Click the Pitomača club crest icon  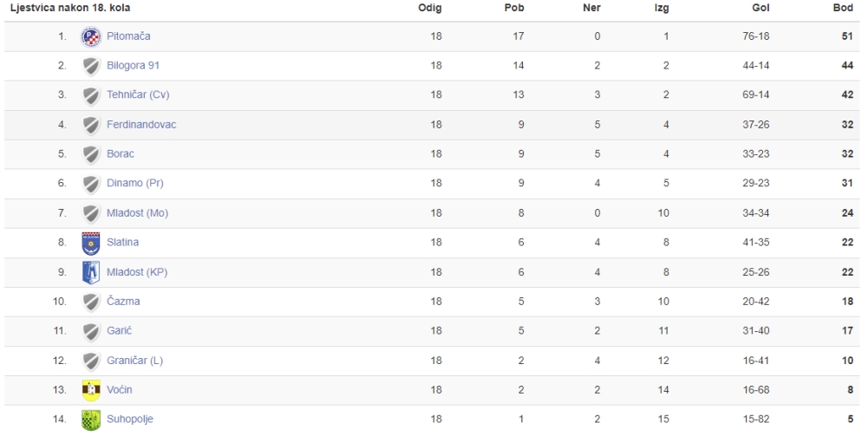click(x=91, y=36)
